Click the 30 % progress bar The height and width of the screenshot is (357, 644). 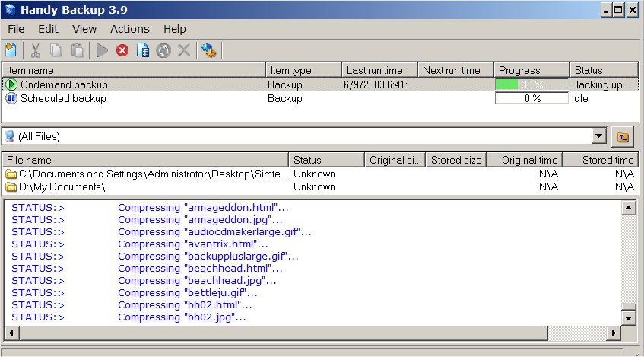532,84
